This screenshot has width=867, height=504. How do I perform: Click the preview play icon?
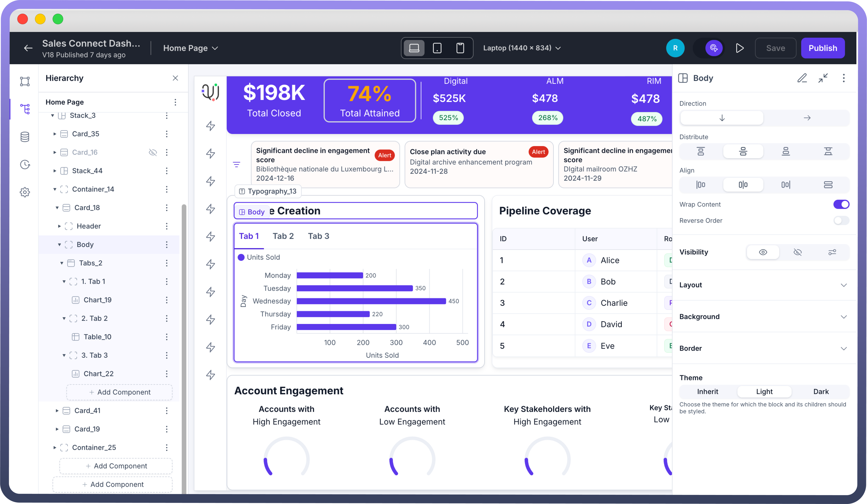coord(740,48)
